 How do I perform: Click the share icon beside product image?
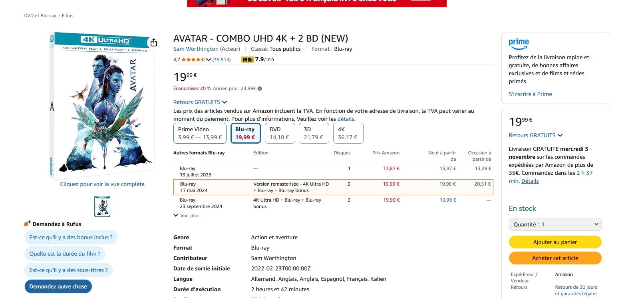pos(154,42)
